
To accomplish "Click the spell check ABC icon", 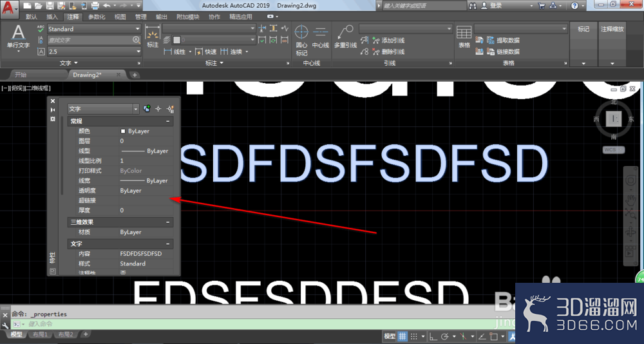I will 41,29.
